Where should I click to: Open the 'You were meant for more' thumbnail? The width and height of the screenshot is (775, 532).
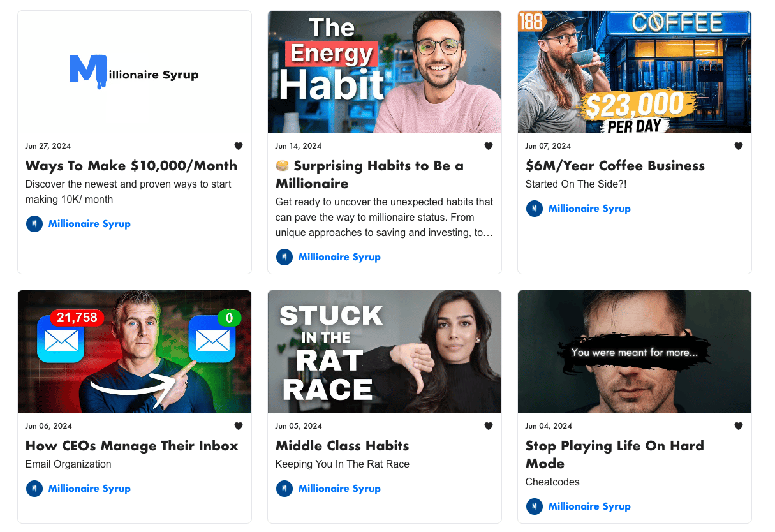[x=635, y=352]
